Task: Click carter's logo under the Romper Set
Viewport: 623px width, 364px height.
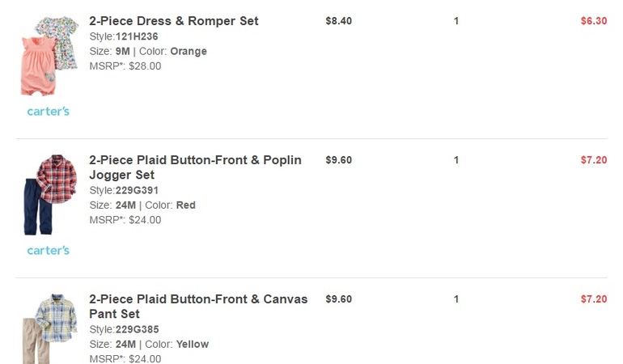Action: (x=49, y=111)
